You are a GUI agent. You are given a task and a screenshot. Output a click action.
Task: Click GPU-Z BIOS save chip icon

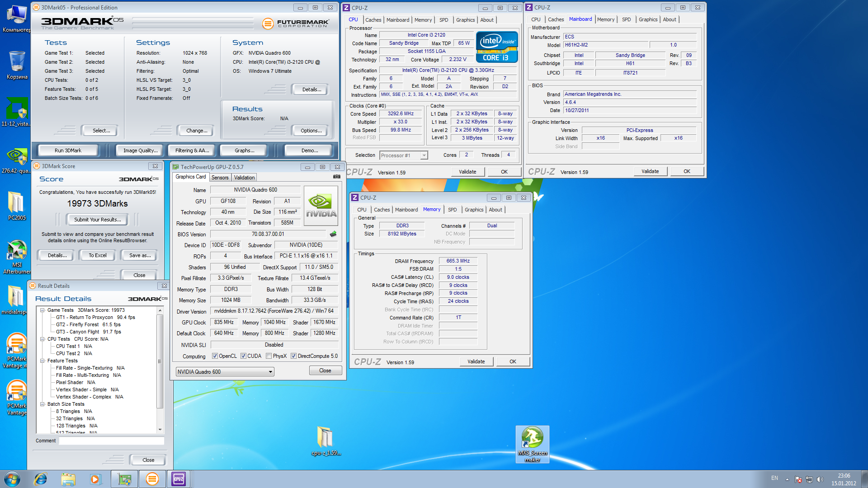(x=333, y=234)
